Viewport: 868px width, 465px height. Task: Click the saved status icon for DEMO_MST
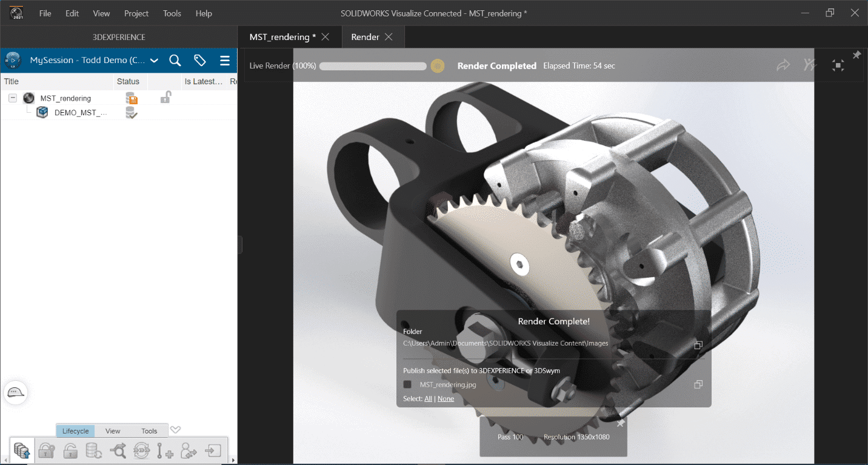pos(131,112)
